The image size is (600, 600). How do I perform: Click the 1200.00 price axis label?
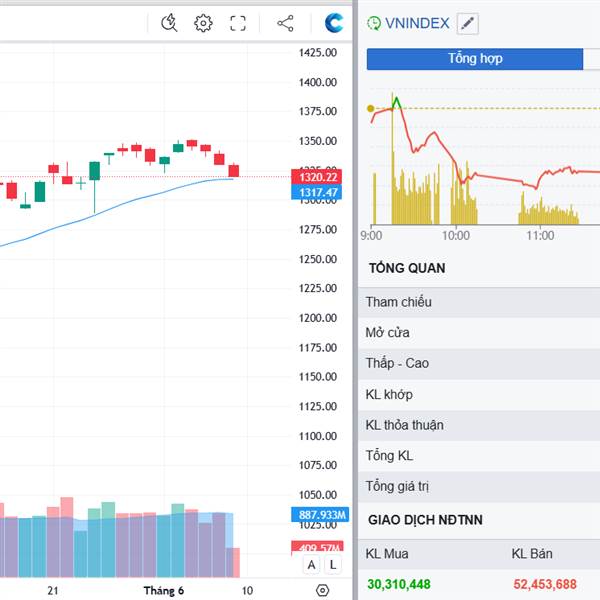(318, 318)
